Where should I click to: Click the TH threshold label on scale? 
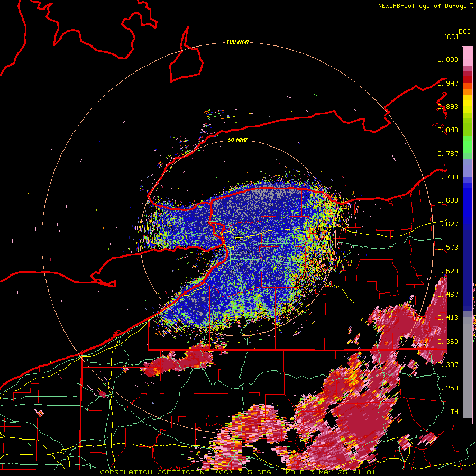(454, 412)
